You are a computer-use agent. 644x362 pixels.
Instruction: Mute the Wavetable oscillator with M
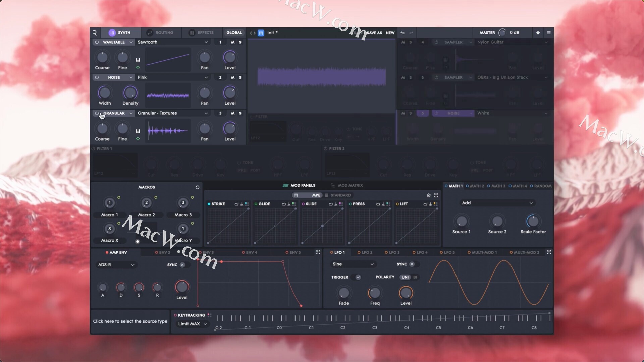232,42
